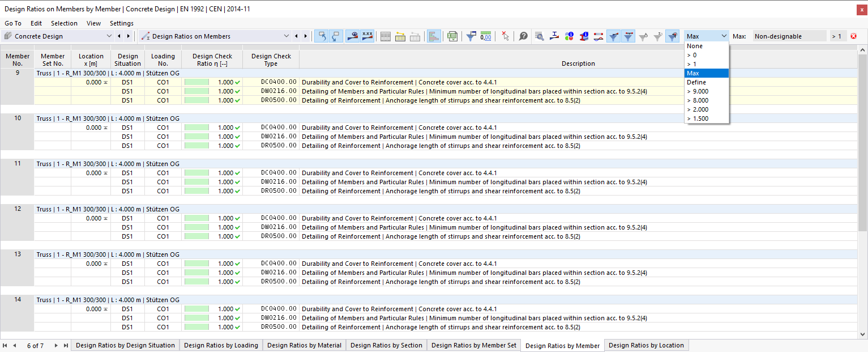Switch to Design Ratios by Section tab
The height and width of the screenshot is (352, 868).
(386, 345)
